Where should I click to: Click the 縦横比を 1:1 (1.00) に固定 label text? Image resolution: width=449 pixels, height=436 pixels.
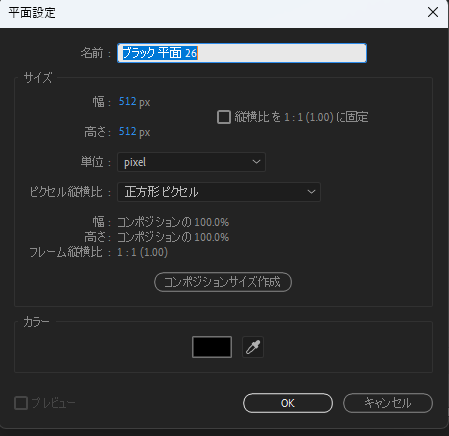tap(301, 117)
